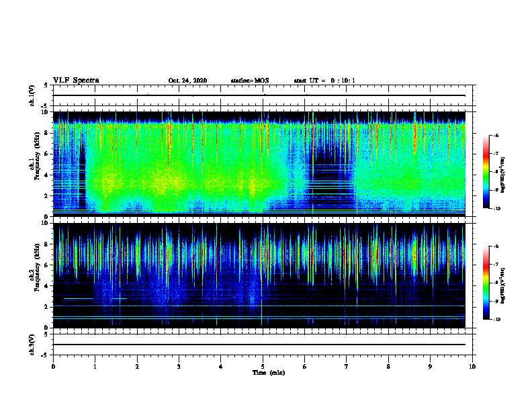Click the ch.1 color bar '-10' label
The width and height of the screenshot is (532, 411).
(x=496, y=209)
